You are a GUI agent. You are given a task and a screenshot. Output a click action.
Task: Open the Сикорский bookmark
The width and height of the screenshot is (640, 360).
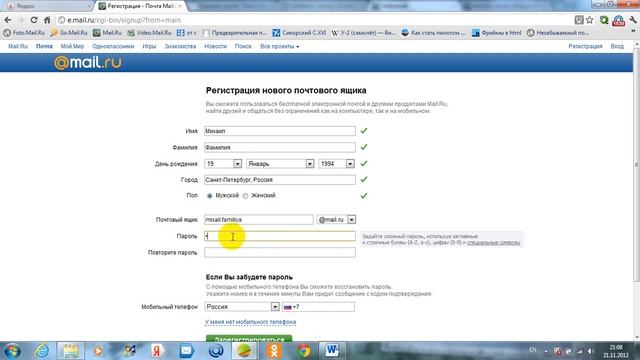tap(300, 33)
